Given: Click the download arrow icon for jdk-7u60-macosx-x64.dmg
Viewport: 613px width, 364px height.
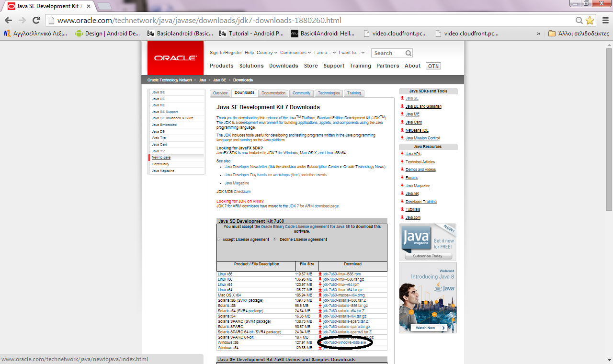Looking at the screenshot, I should 320,295.
